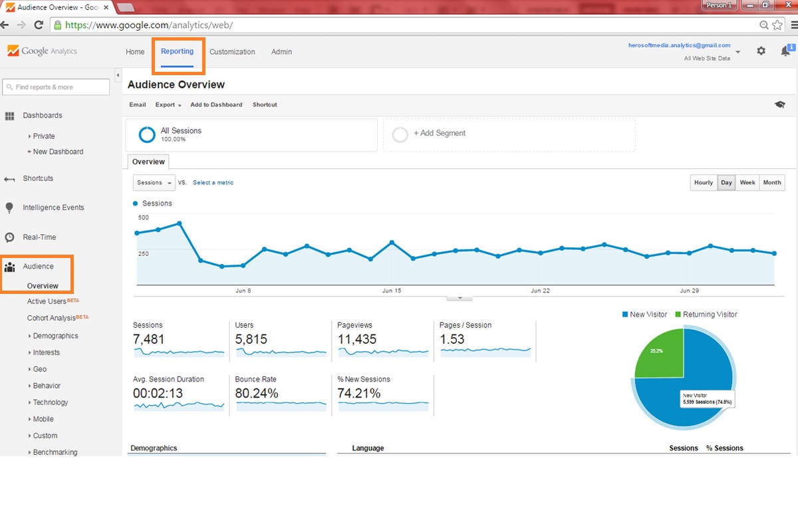The width and height of the screenshot is (798, 532).
Task: Go to the Admin tab
Action: tap(281, 52)
